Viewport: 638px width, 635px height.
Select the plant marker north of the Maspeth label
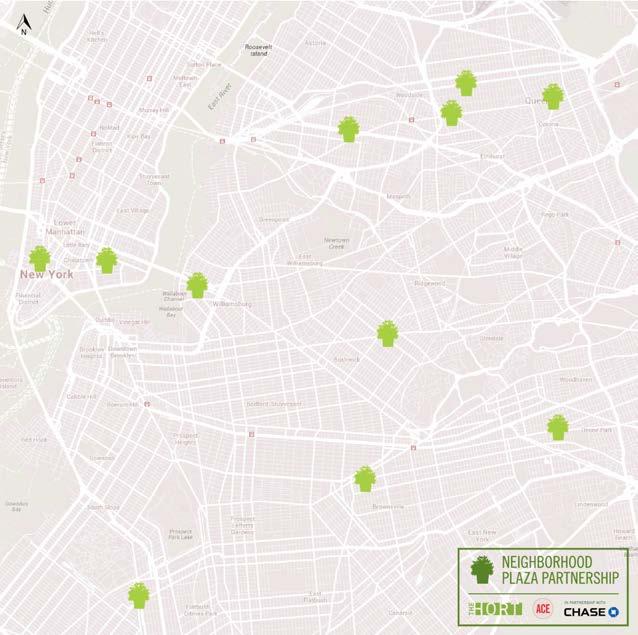point(349,129)
